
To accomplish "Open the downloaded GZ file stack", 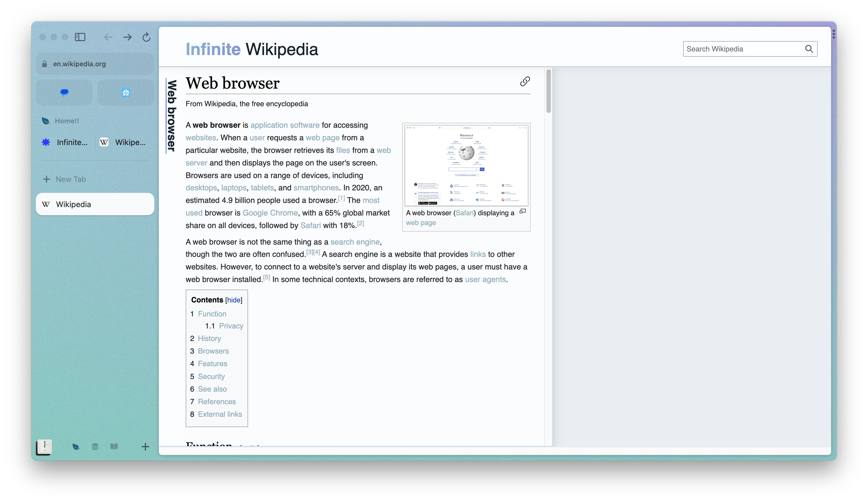I will tap(44, 447).
